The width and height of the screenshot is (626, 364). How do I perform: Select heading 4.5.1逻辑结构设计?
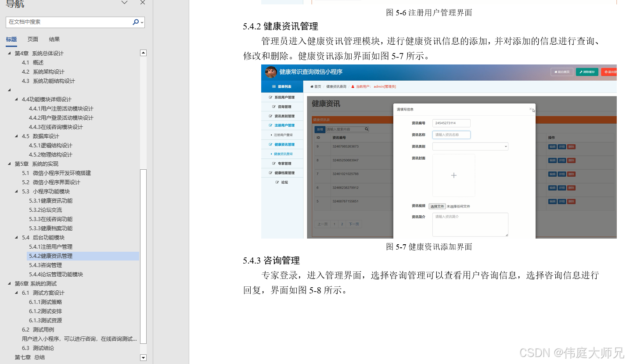click(x=50, y=146)
